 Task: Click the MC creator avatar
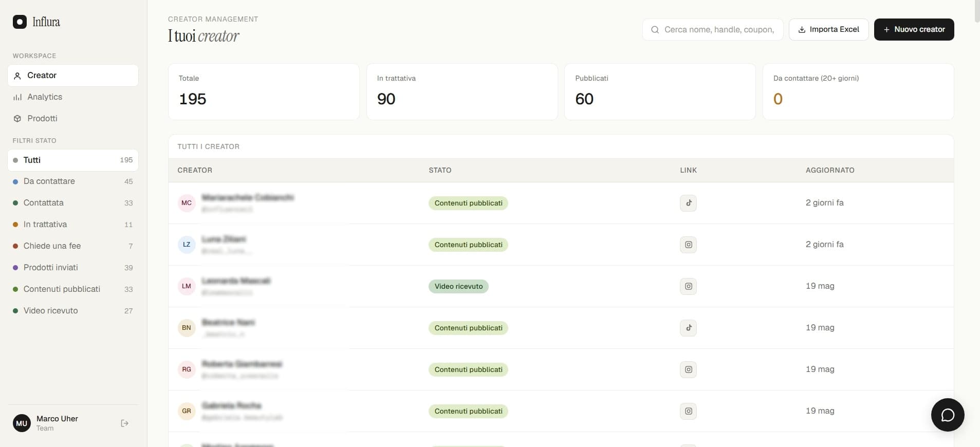[187, 203]
